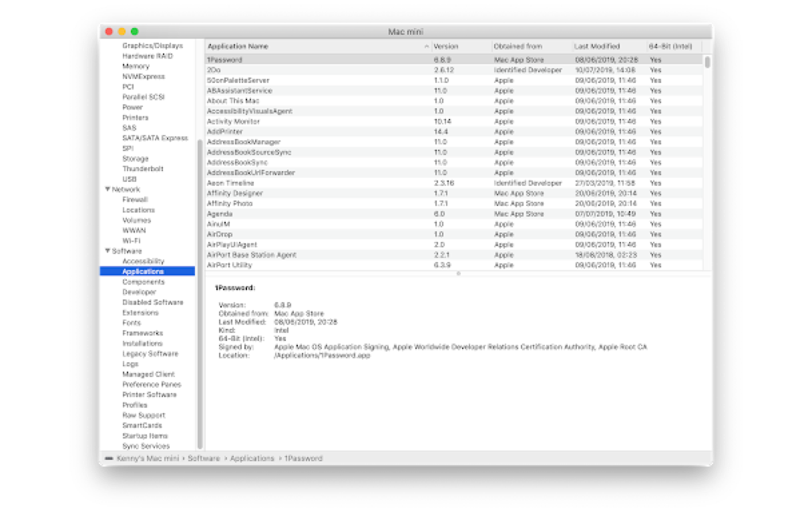Select Hardware RAID in sidebar

click(x=147, y=56)
